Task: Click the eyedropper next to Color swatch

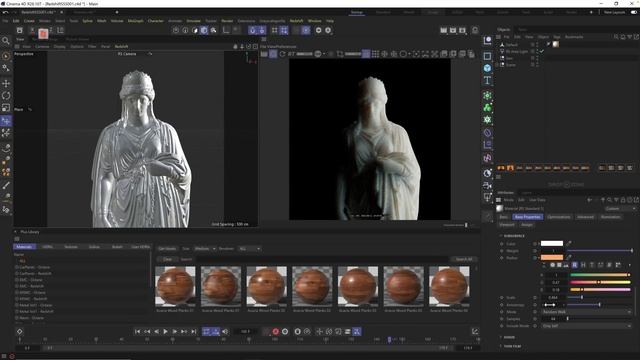Action: click(x=569, y=244)
